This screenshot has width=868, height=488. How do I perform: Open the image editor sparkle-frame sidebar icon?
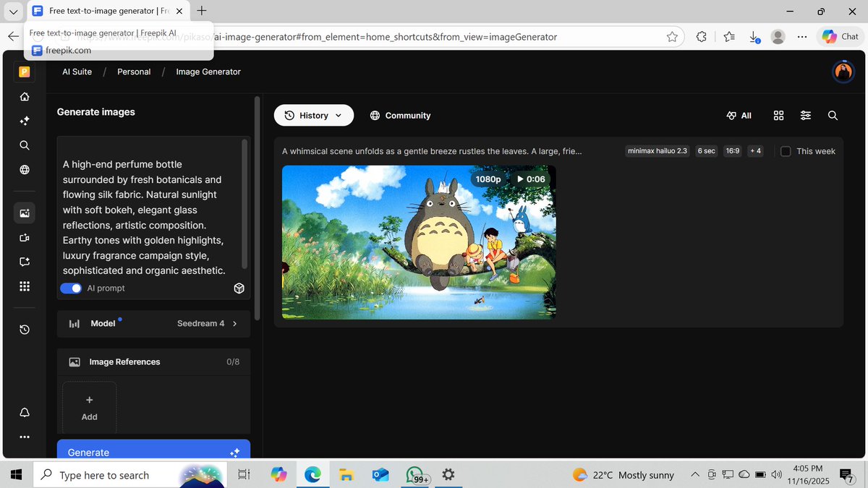tap(25, 262)
